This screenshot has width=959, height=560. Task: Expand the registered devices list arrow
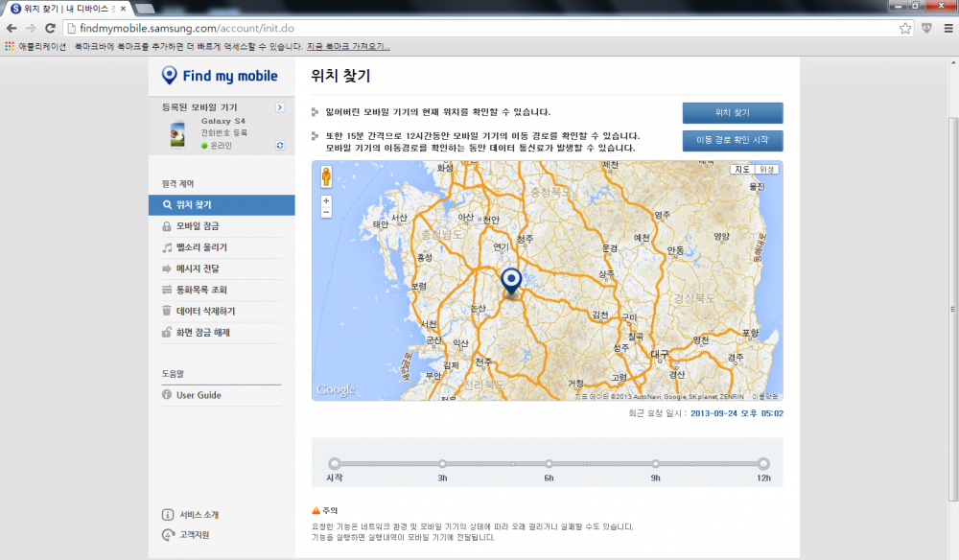coord(279,107)
